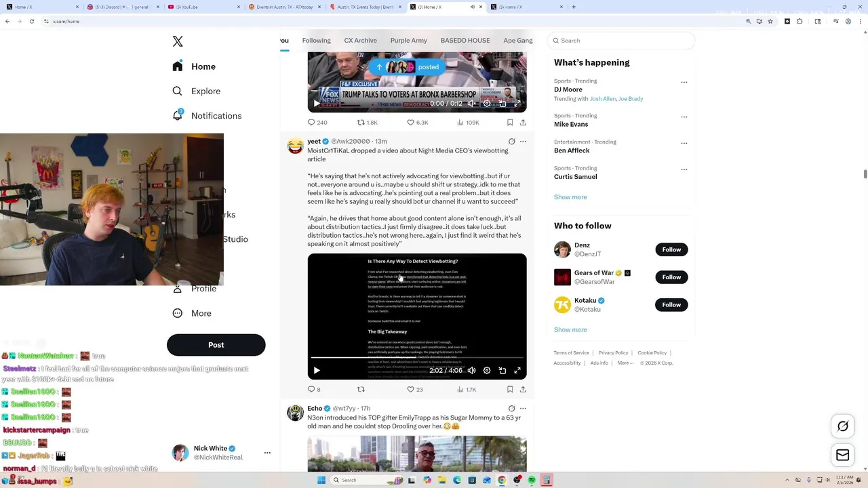The image size is (868, 488).
Task: Switch to Purple Army tab
Action: point(408,41)
